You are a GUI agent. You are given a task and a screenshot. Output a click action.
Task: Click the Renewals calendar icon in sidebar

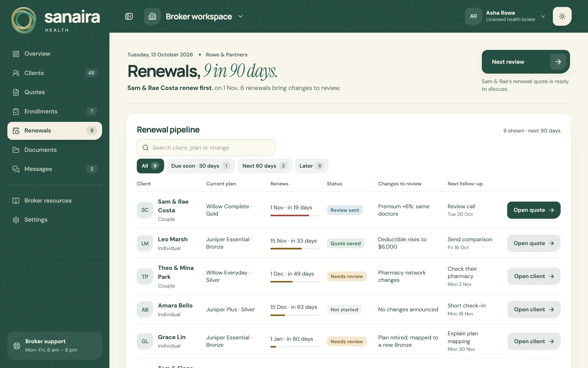tap(16, 131)
